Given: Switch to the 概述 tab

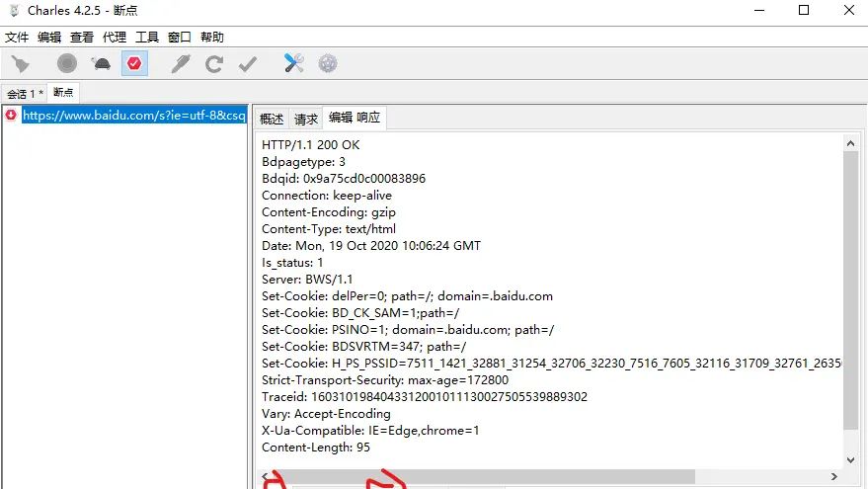Looking at the screenshot, I should coord(272,120).
